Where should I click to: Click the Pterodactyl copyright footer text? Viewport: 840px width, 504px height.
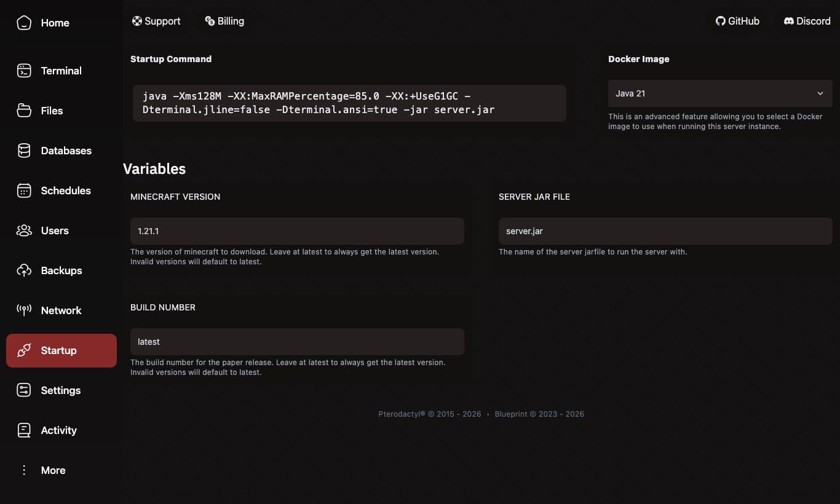pos(430,414)
